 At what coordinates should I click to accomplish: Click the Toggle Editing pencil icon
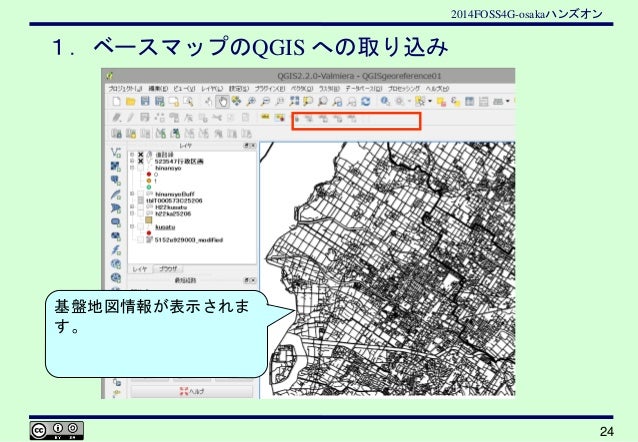coord(131,118)
